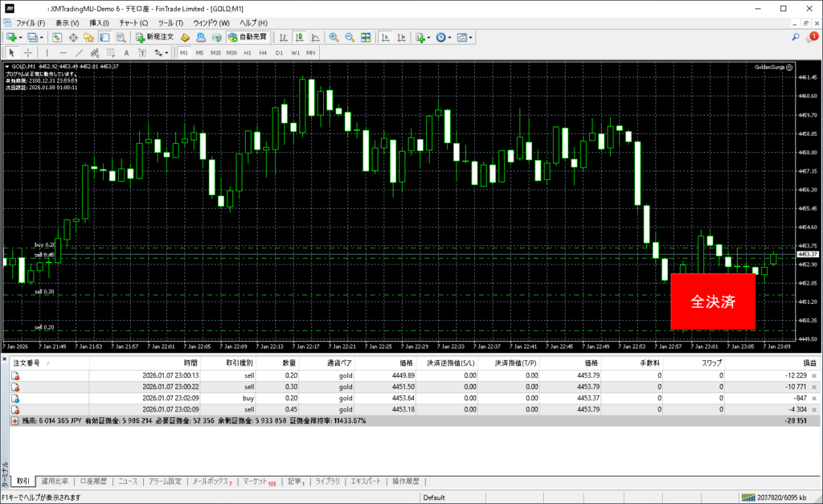The width and height of the screenshot is (823, 504).
Task: Expand the indicators list dropdown
Action: pyautogui.click(x=430, y=37)
